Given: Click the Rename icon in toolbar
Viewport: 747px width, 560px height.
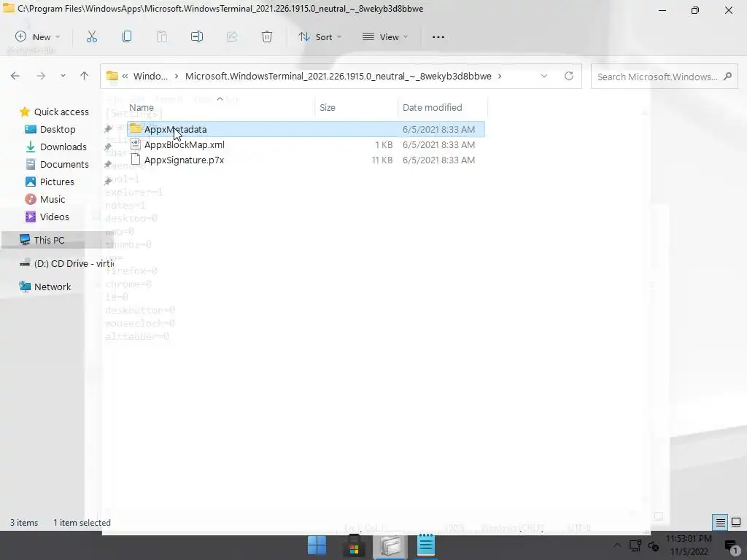Looking at the screenshot, I should click(197, 36).
